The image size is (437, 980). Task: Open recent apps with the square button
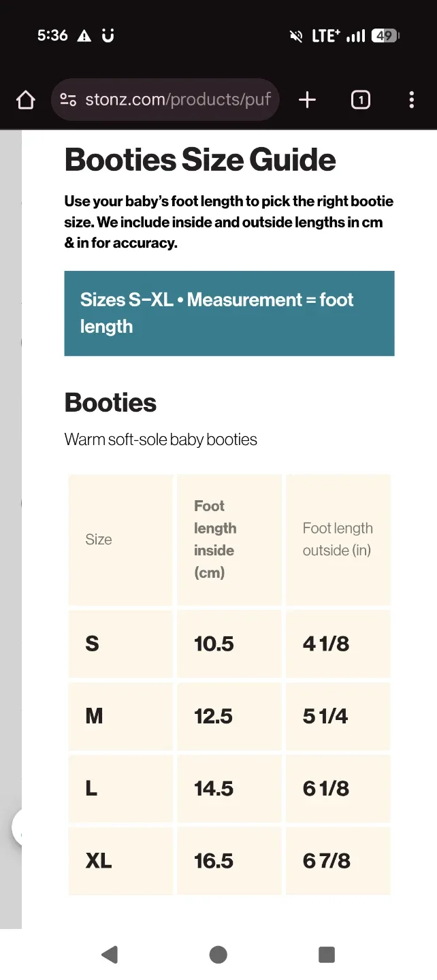[326, 954]
